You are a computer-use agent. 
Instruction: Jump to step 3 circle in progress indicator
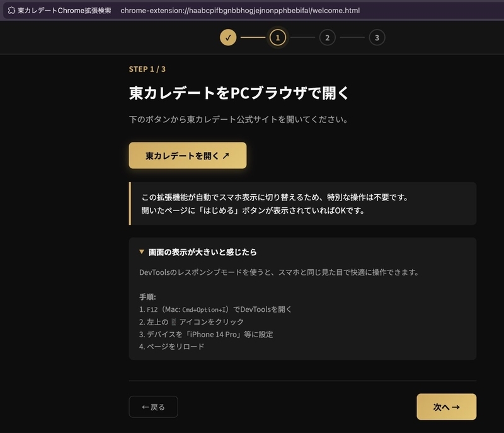tap(377, 38)
